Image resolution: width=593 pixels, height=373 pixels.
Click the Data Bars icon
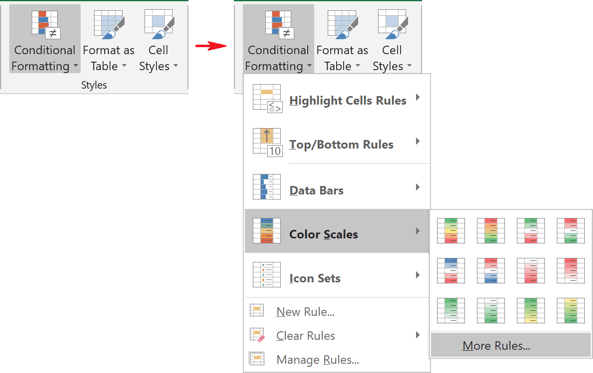click(x=267, y=187)
